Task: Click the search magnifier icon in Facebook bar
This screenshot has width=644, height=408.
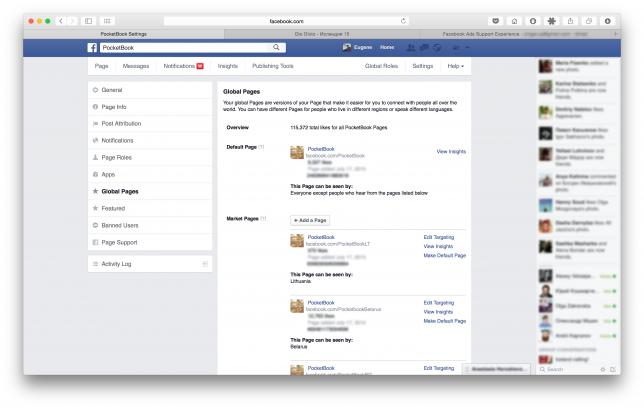Action: [x=276, y=48]
